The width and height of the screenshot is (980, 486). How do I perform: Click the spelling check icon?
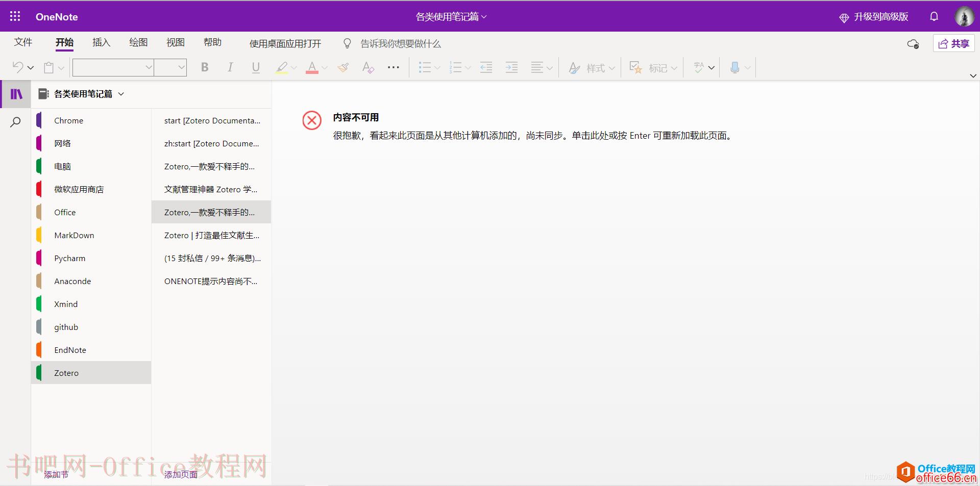click(699, 67)
